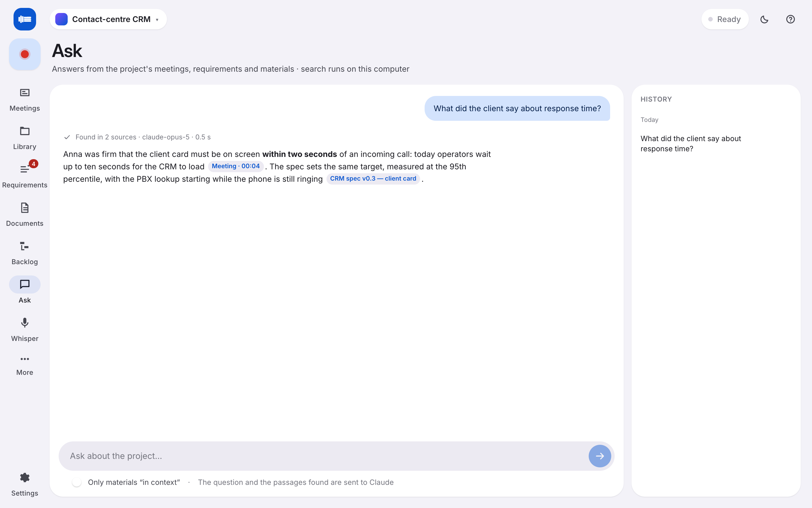
Task: Open Settings gear
Action: (x=25, y=484)
